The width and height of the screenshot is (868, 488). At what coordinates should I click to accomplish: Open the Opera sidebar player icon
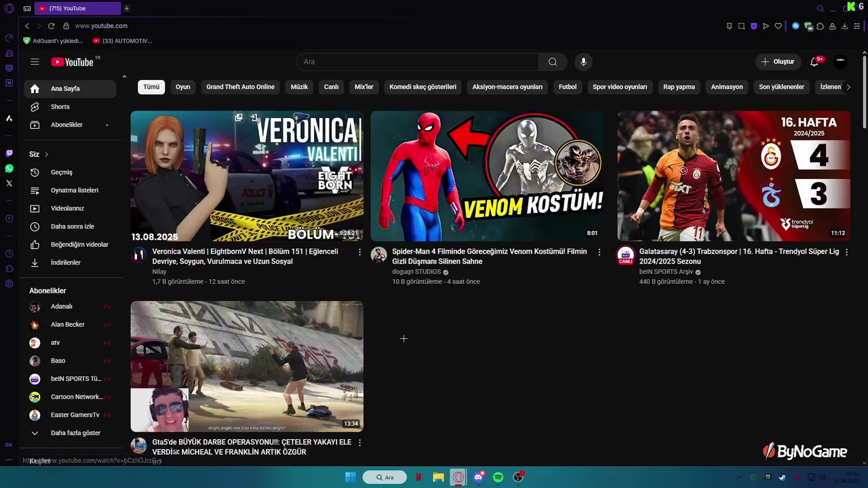click(9, 218)
